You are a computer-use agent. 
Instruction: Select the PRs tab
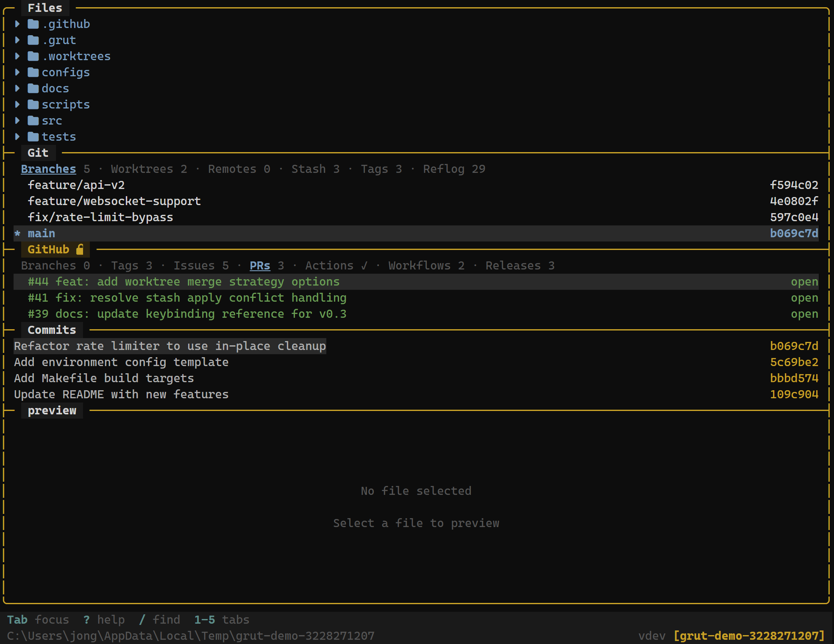(267, 266)
